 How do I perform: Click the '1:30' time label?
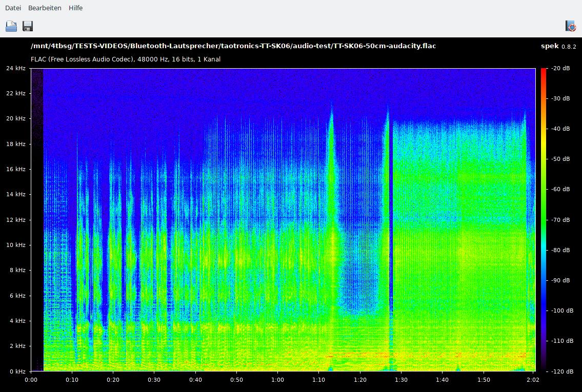[x=401, y=380]
